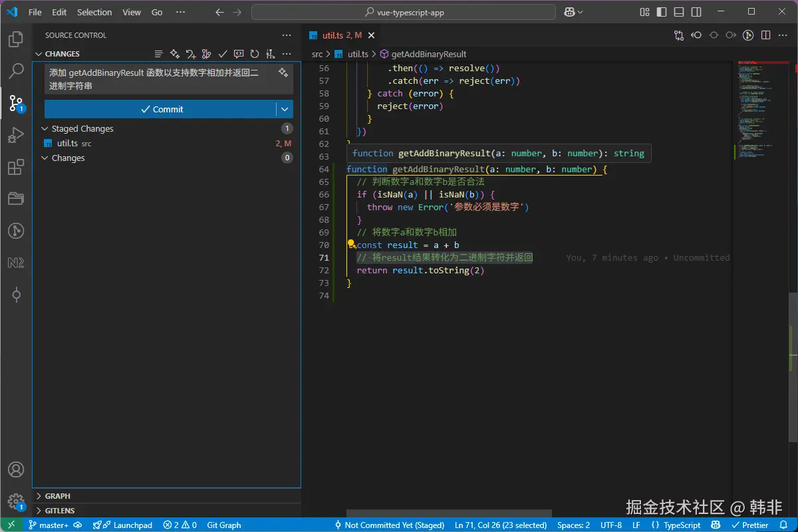Open the Selection menu
Viewport: 798px width, 532px height.
coord(94,12)
